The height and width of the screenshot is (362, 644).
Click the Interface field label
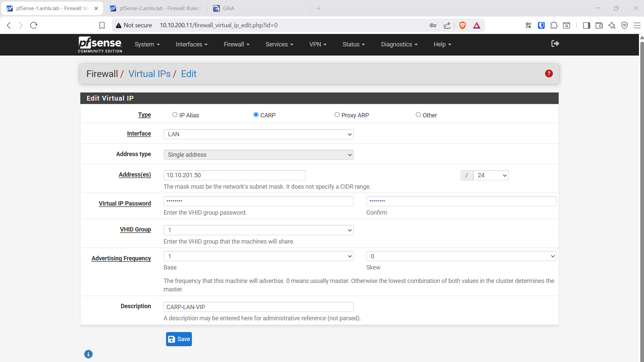[x=139, y=134]
